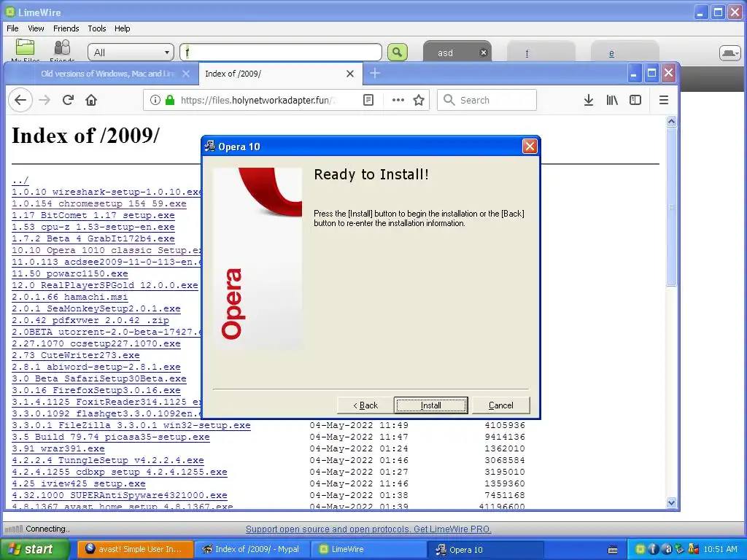Open LimeWire friends sign-in dropdown

point(729,52)
